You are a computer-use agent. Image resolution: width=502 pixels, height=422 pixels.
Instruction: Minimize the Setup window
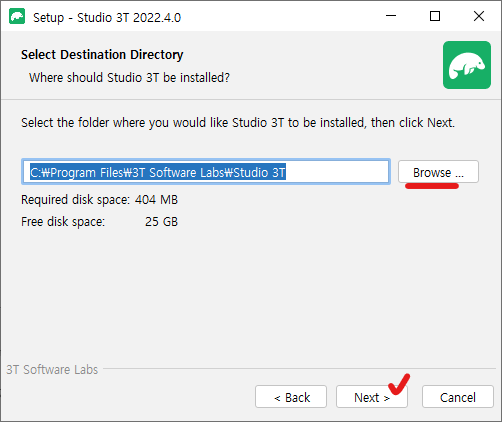click(391, 16)
